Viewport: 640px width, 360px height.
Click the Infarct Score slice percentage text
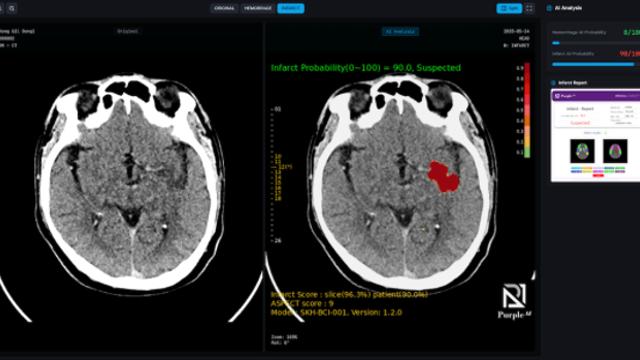click(349, 294)
